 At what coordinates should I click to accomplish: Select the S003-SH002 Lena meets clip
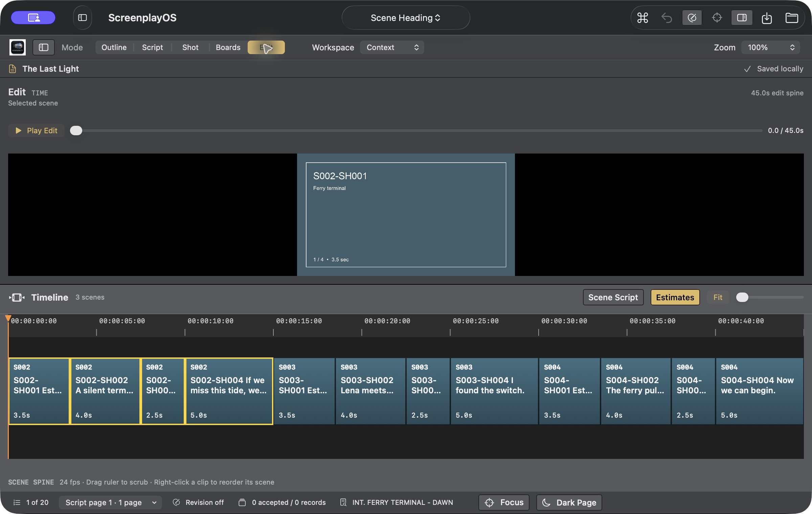coord(370,391)
